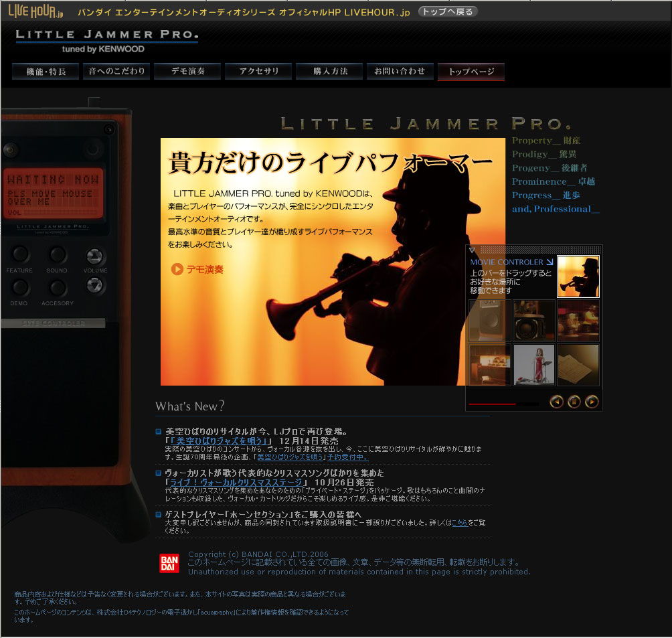Select the stage set thumbnail

tap(490, 365)
